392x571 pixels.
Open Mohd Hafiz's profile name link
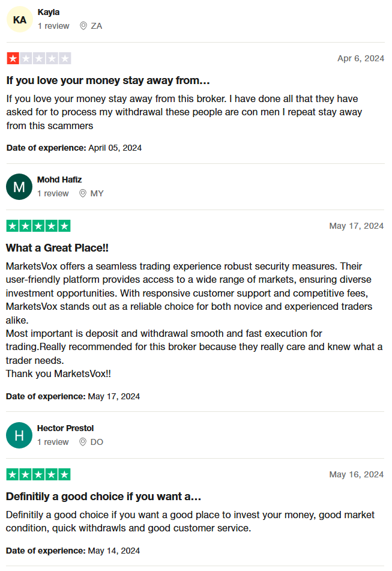[x=59, y=180]
